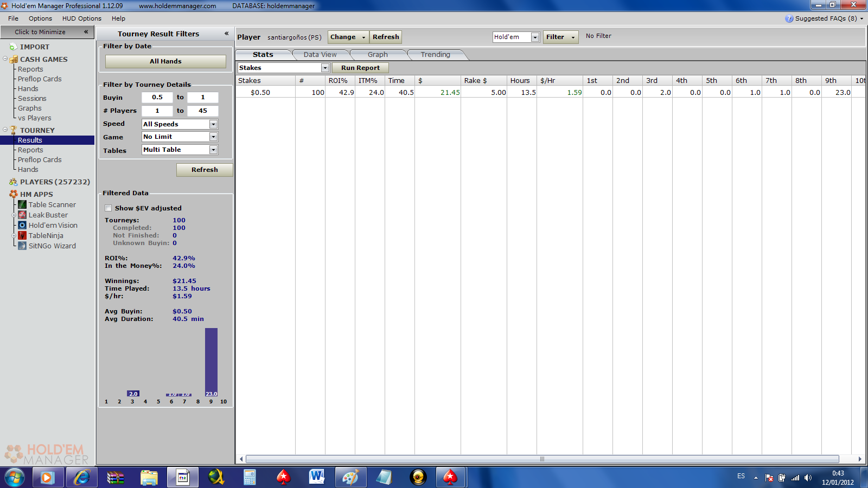The width and height of the screenshot is (868, 488).
Task: Click the 9th place histogram bar
Action: (211, 362)
